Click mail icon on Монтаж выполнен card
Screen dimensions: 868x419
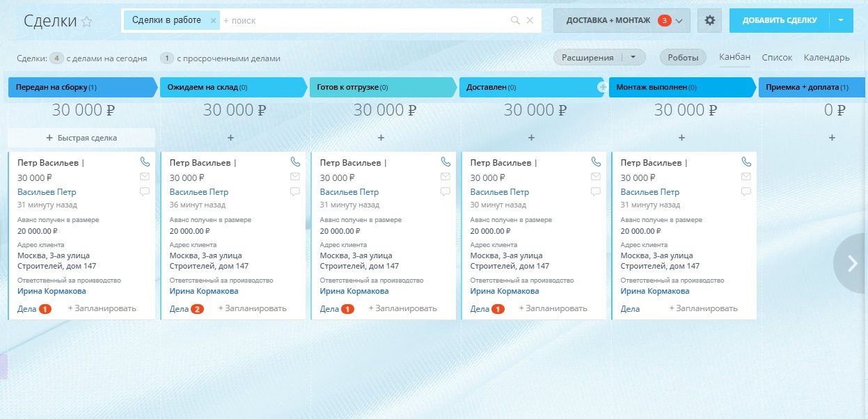point(746,177)
